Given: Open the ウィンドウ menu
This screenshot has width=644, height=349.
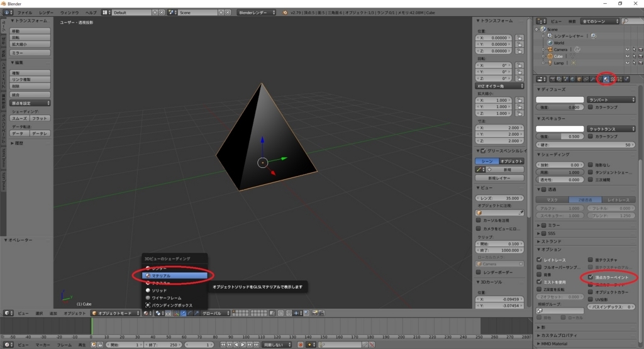Looking at the screenshot, I should click(x=69, y=13).
